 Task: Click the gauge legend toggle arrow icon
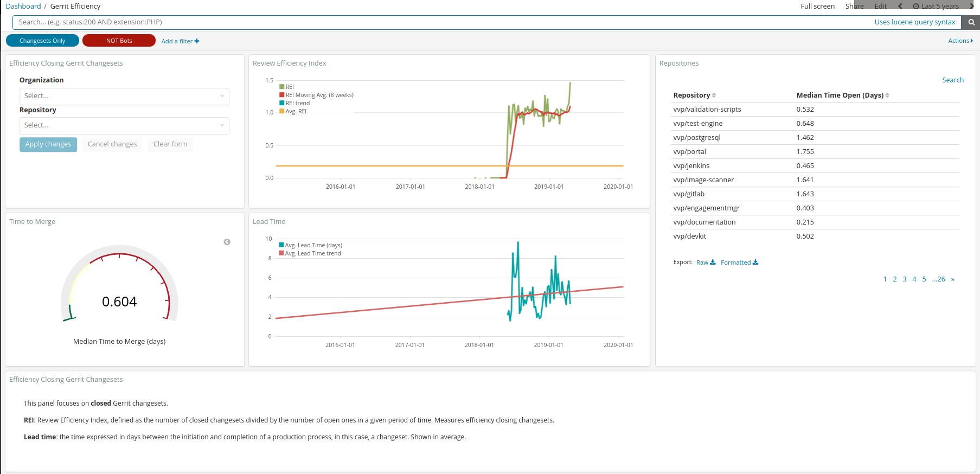pyautogui.click(x=227, y=242)
